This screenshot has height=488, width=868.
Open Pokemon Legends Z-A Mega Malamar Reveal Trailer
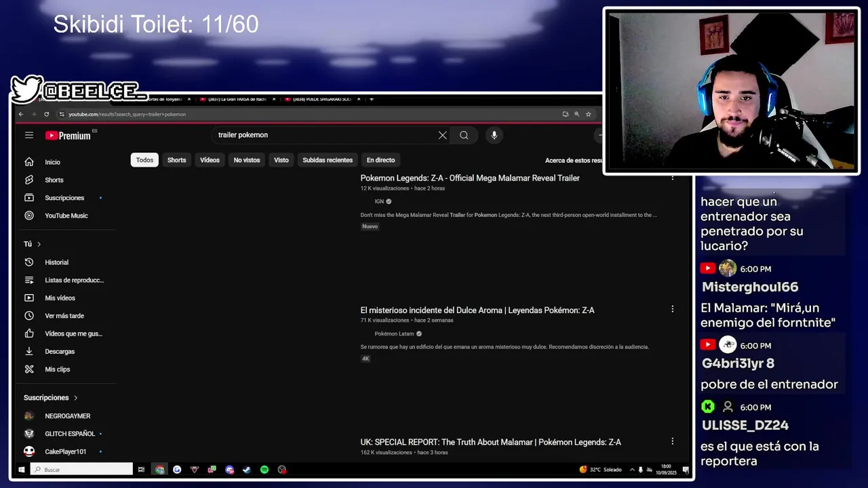click(x=470, y=178)
